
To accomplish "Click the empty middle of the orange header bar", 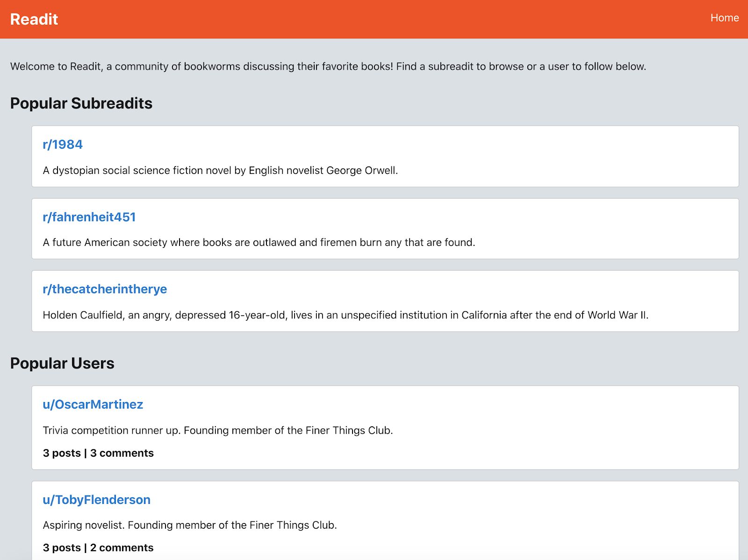I will tap(374, 19).
